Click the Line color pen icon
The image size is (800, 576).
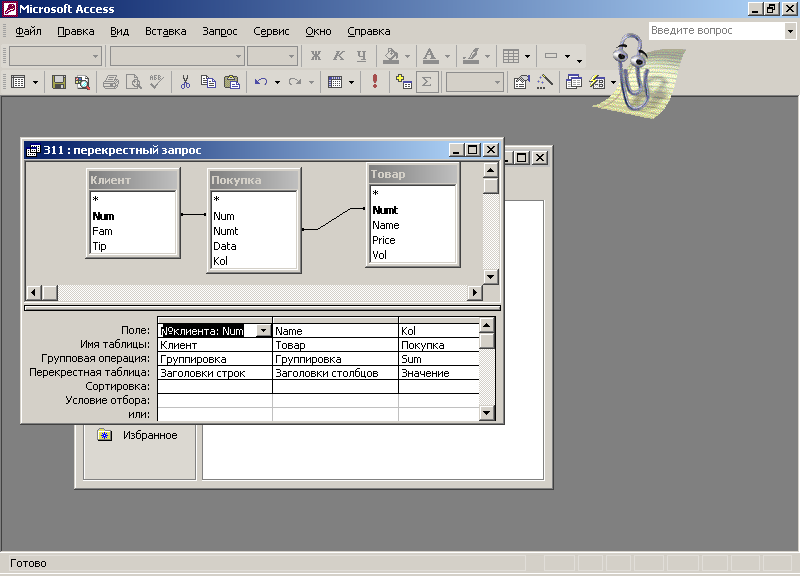[471, 56]
